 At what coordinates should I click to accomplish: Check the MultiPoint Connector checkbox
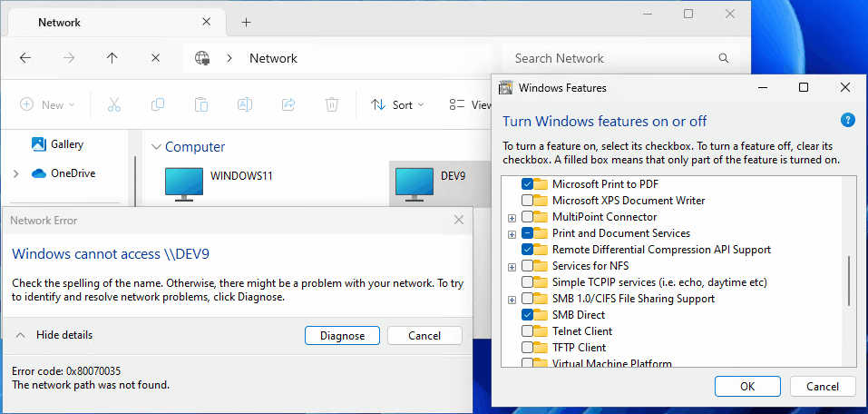527,217
